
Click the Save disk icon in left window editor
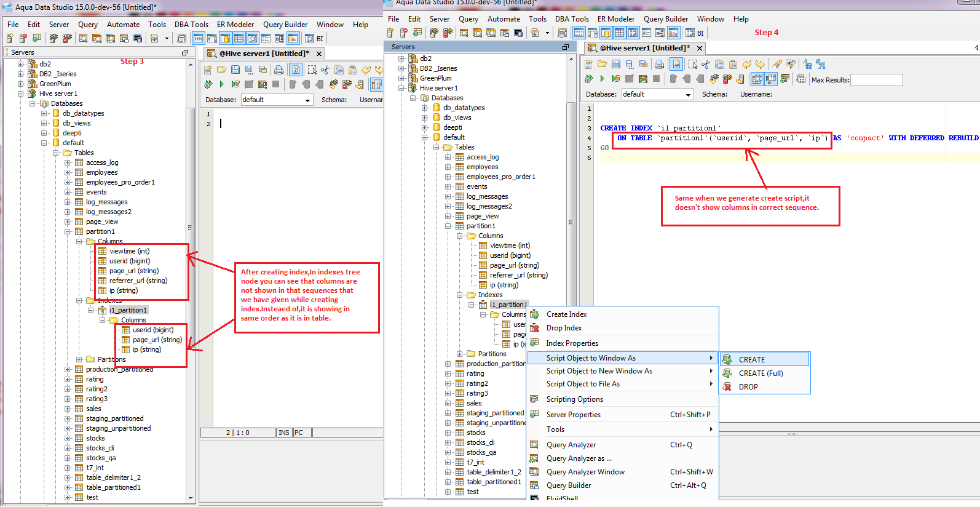(235, 70)
